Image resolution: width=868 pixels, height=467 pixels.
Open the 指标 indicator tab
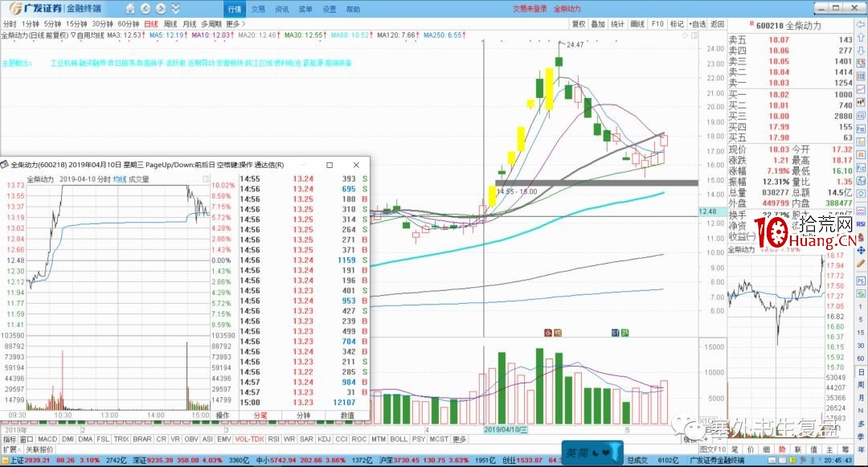pyautogui.click(x=10, y=440)
